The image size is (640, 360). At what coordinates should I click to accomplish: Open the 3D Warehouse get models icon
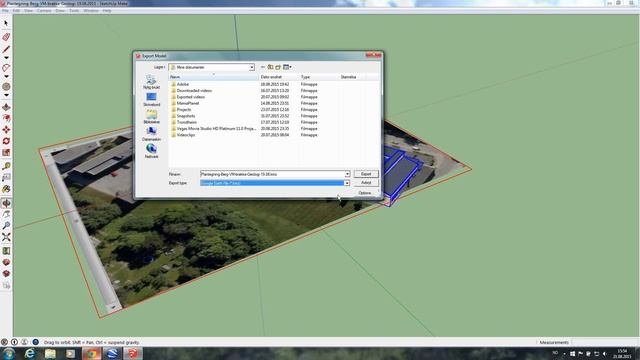[6, 262]
